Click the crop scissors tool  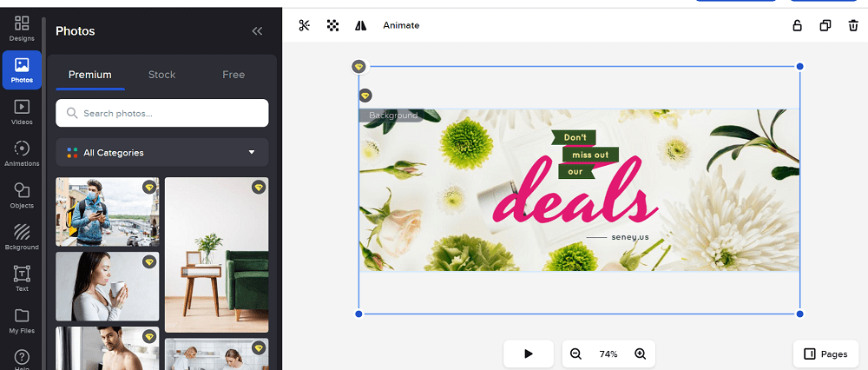coord(305,25)
